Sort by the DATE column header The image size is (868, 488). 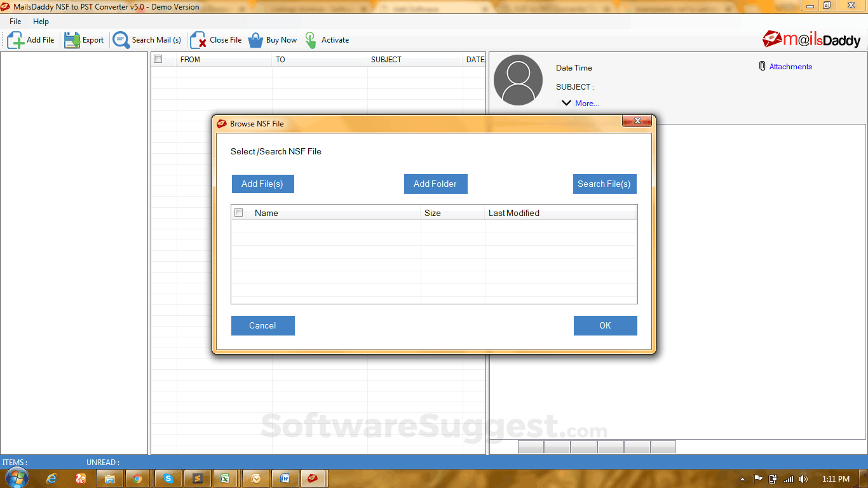click(x=475, y=59)
